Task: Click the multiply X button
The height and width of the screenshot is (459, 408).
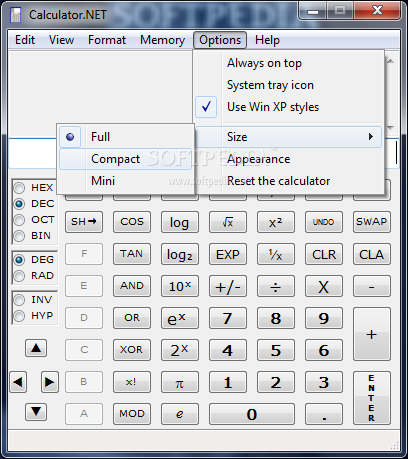Action: tap(324, 286)
